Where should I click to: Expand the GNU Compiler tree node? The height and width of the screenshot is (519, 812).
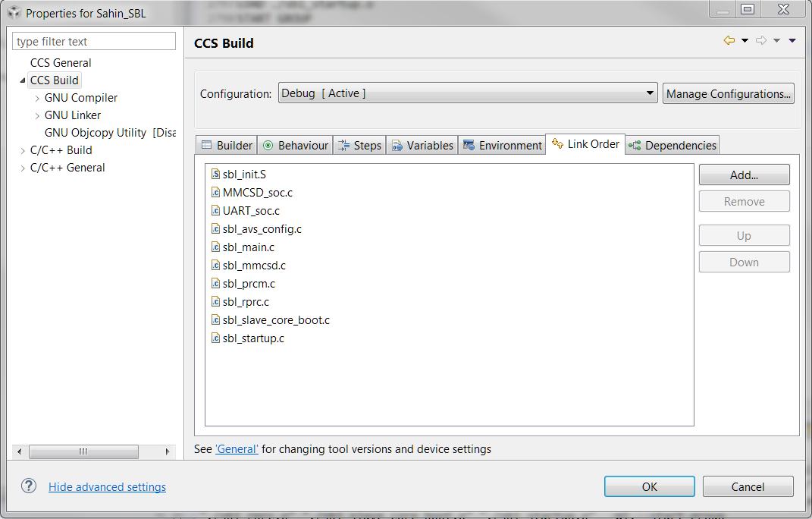pyautogui.click(x=38, y=97)
